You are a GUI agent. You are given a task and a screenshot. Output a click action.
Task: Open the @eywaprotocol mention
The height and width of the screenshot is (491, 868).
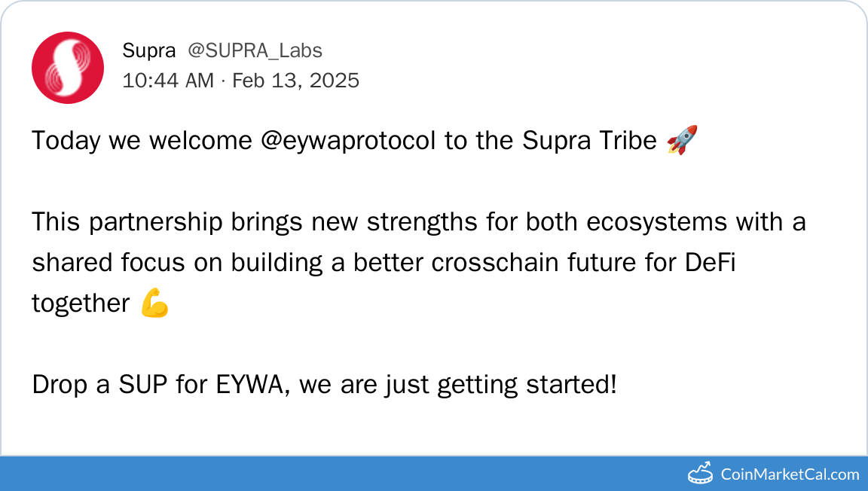347,141
